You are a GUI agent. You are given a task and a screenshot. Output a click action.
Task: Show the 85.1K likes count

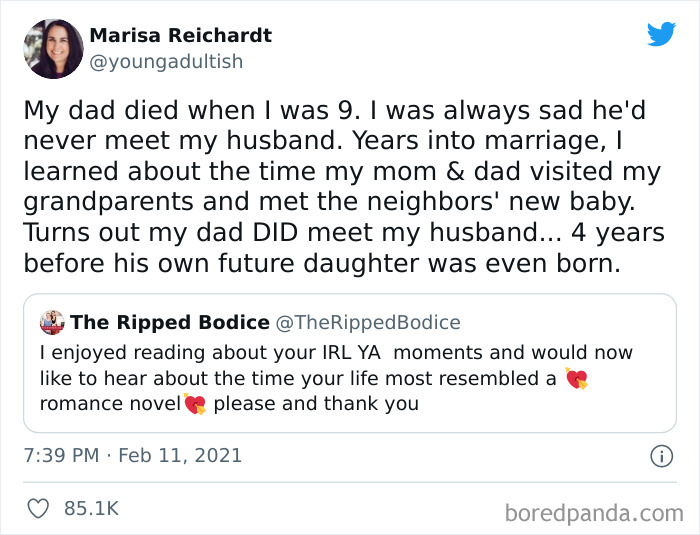[91, 509]
